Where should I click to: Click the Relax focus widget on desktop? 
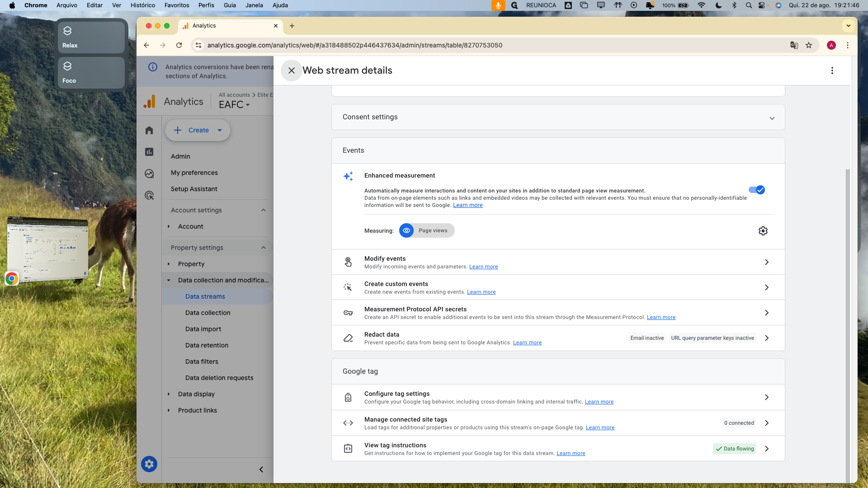tap(91, 38)
